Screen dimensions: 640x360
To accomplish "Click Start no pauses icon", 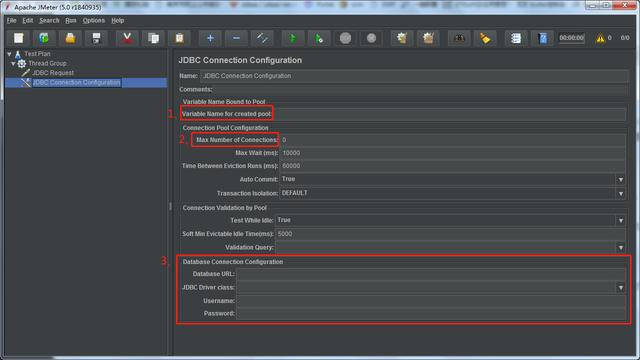I will pos(319,38).
